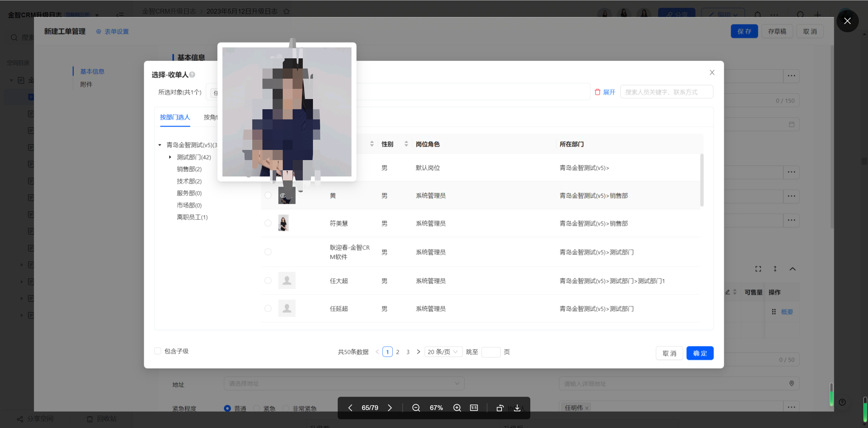Choose 非常紧急 urgency radio
The width and height of the screenshot is (868, 428).
tap(286, 408)
